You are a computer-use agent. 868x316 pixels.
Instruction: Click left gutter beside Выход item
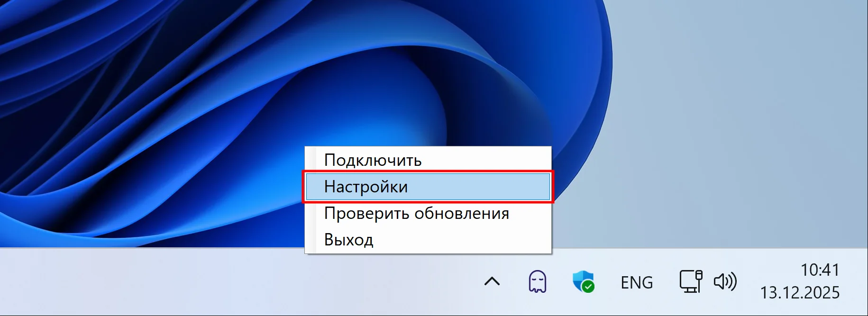311,240
